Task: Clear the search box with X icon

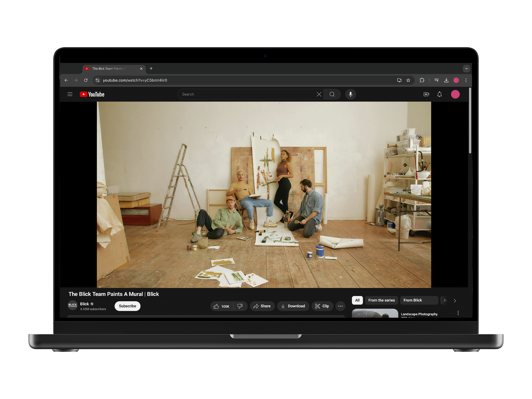Action: [319, 94]
